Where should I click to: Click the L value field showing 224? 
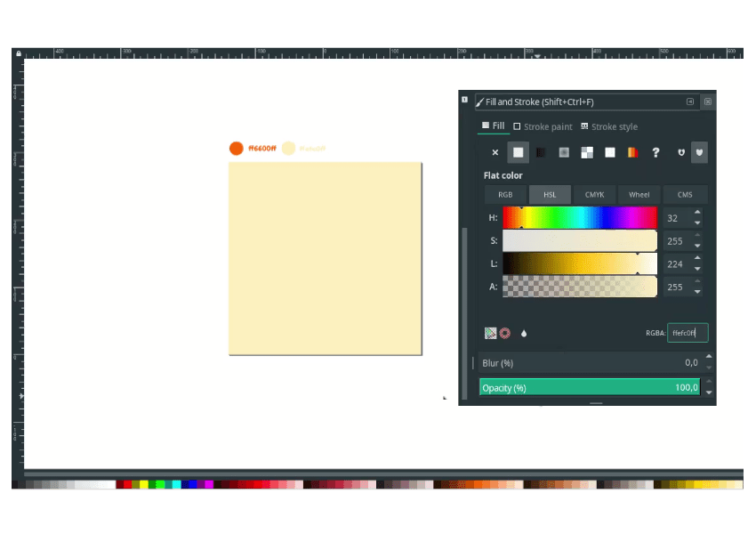click(x=678, y=263)
